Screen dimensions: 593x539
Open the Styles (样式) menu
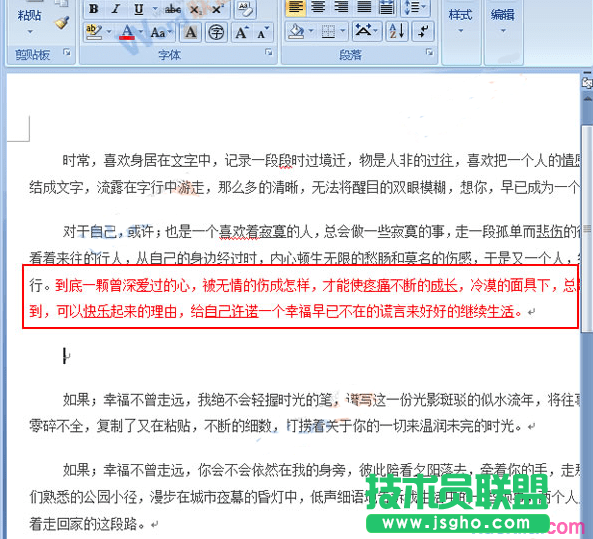pos(460,21)
